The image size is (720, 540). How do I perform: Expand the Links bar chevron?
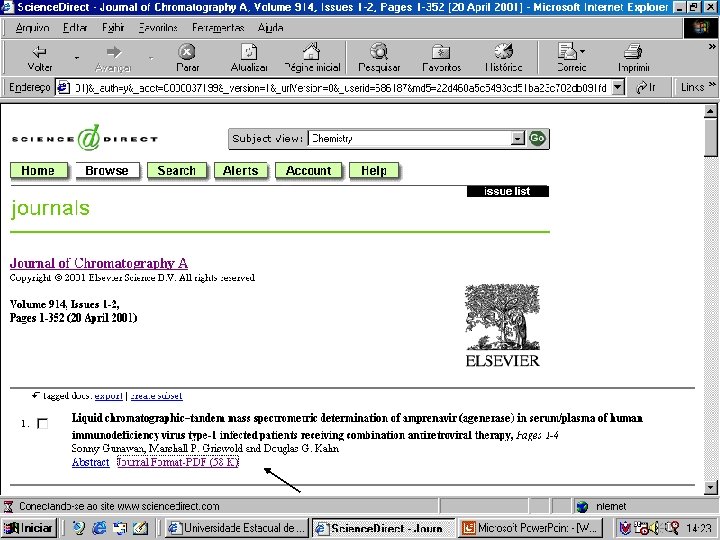(712, 84)
